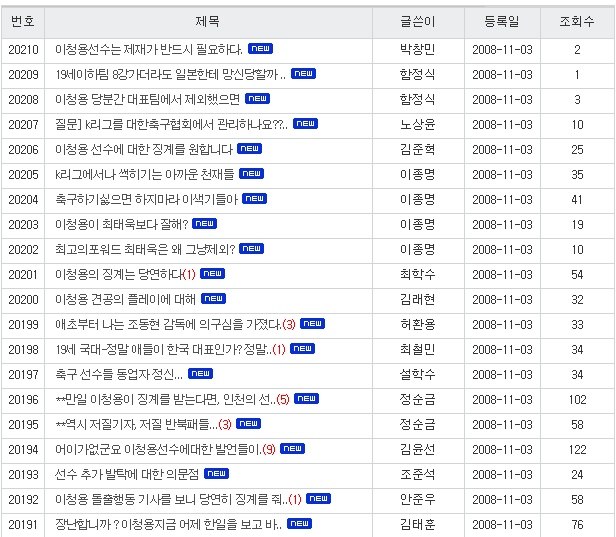Open post k리그에서나 썩히기는 아까운 천재들
The height and width of the screenshot is (537, 616).
tap(145, 174)
